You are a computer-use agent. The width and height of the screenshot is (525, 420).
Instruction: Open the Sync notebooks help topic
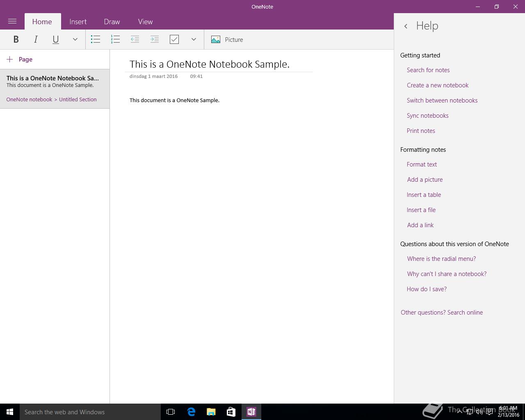[x=428, y=116]
